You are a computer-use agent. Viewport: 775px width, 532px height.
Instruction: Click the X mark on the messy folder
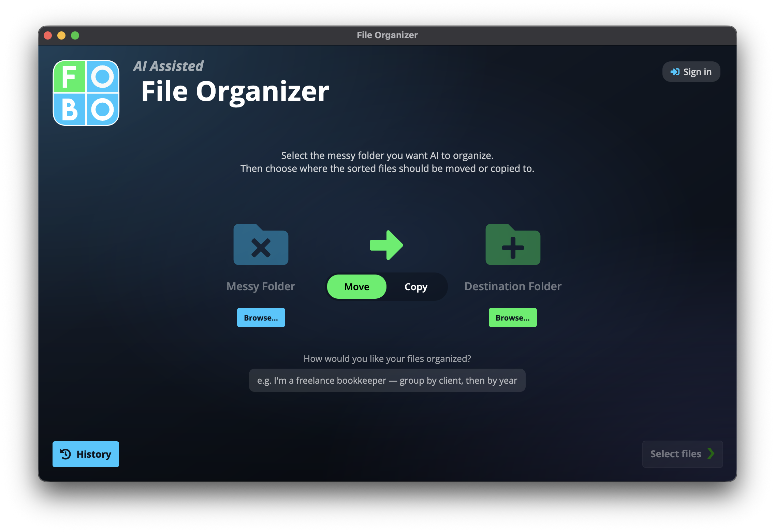261,249
